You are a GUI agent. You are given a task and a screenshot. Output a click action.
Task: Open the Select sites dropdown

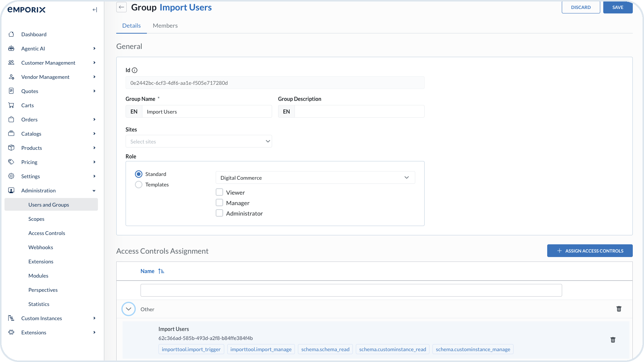(199, 141)
